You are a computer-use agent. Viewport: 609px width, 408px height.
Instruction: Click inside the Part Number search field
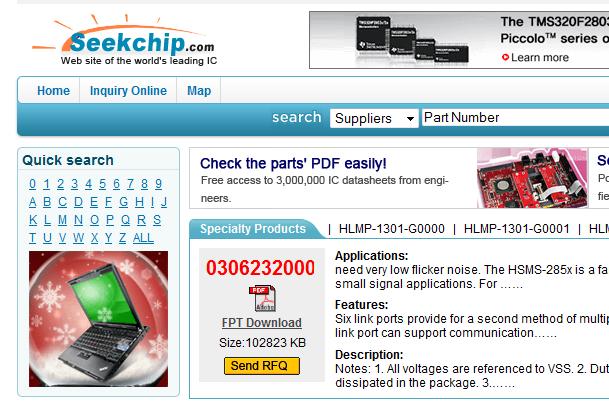pyautogui.click(x=515, y=118)
